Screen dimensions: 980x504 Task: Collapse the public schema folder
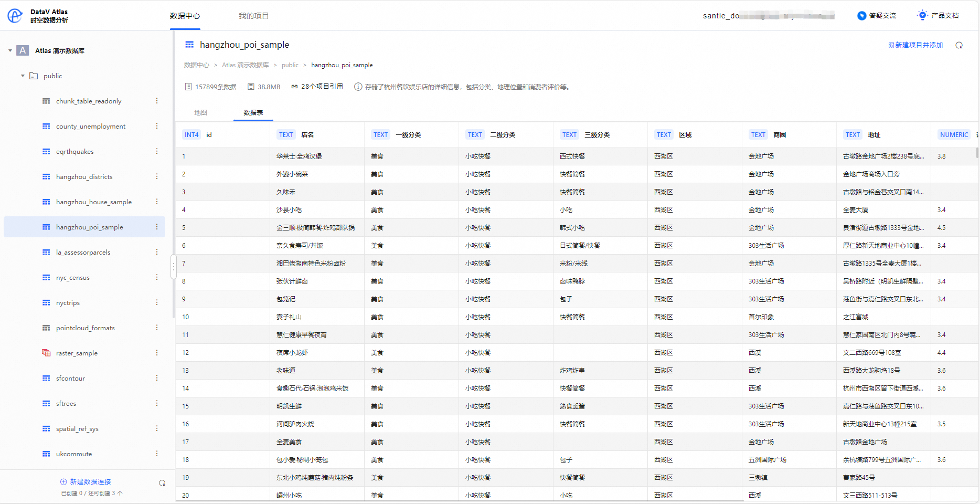[23, 76]
